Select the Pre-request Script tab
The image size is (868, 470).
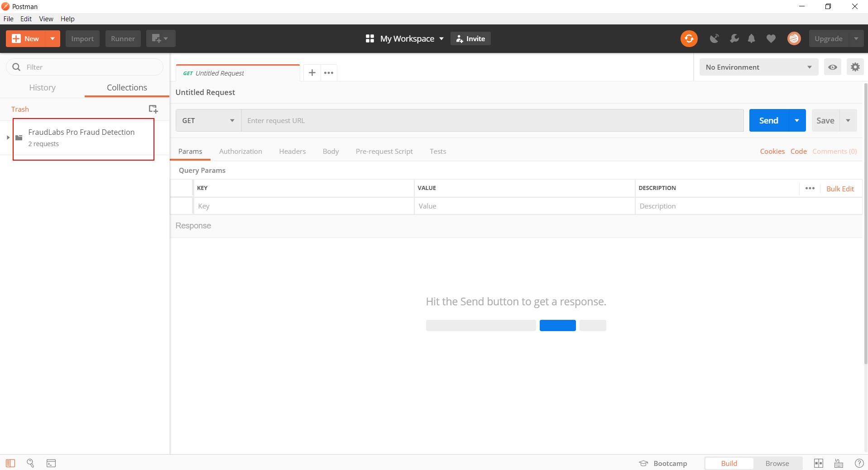(x=384, y=151)
